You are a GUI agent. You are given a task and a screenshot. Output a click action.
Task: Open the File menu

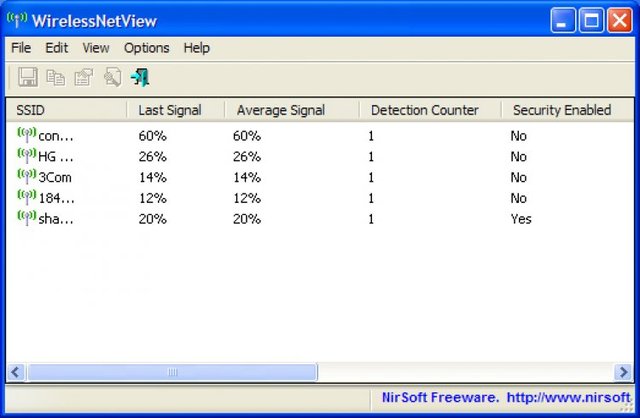pyautogui.click(x=21, y=48)
